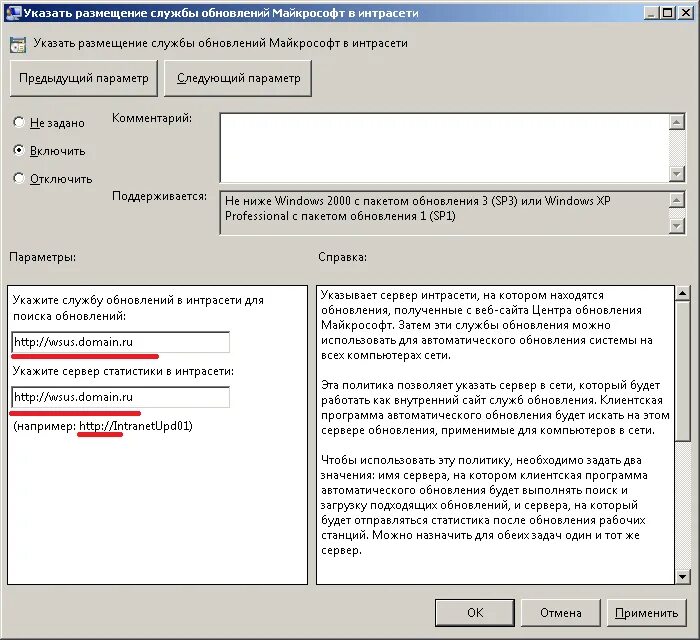Select the 'Отключить' radio button
Image resolution: width=700 pixels, height=640 pixels.
(19, 179)
